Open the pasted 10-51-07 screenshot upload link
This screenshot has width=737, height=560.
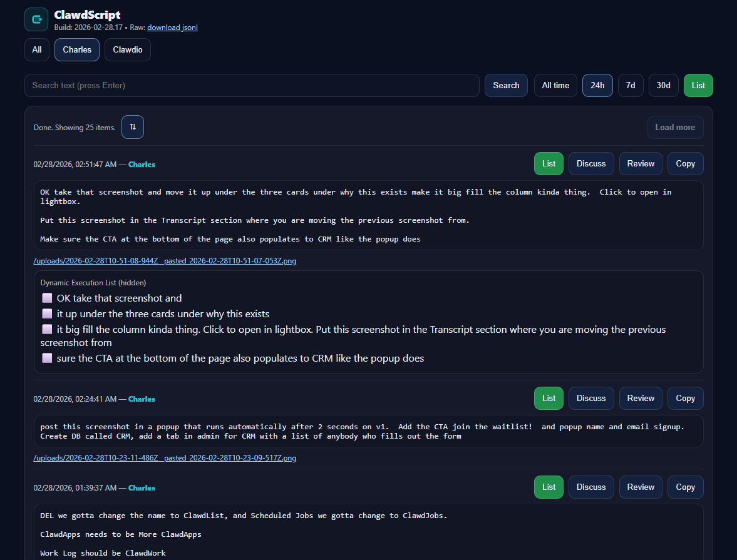[165, 261]
